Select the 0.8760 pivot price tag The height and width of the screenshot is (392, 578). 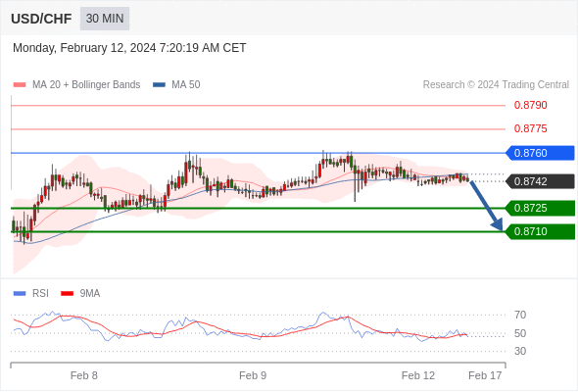[540, 153]
